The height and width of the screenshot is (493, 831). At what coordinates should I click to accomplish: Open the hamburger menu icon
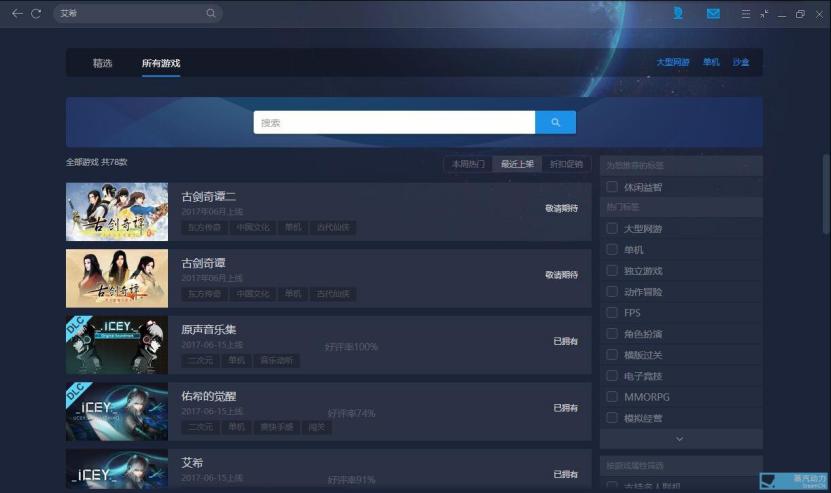pyautogui.click(x=746, y=14)
